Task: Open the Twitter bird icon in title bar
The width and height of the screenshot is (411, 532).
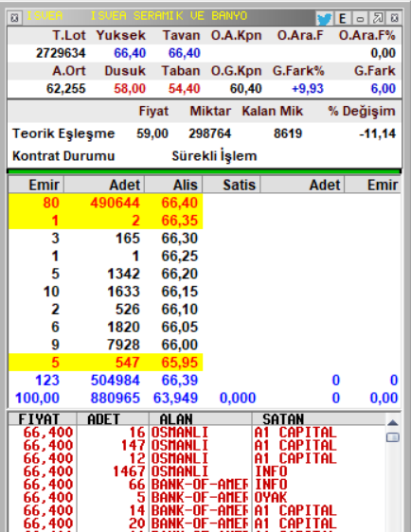Action: click(324, 18)
